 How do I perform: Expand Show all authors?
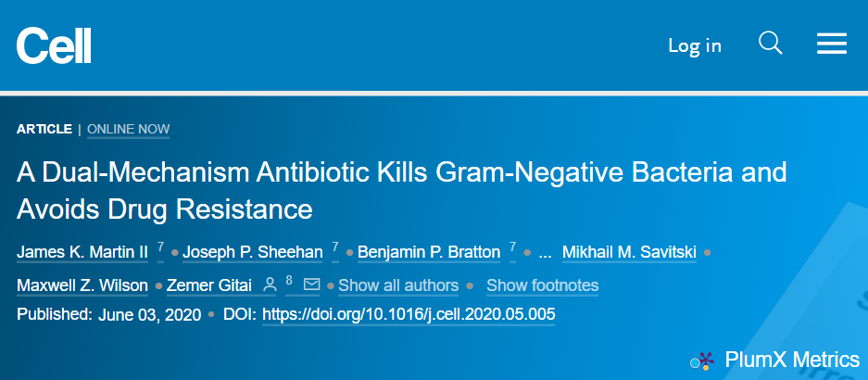[398, 285]
